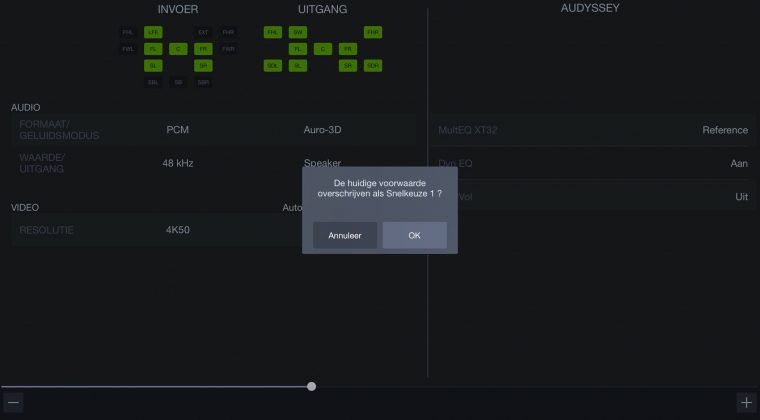Open the Auro-3D sound mode selection

click(324, 130)
